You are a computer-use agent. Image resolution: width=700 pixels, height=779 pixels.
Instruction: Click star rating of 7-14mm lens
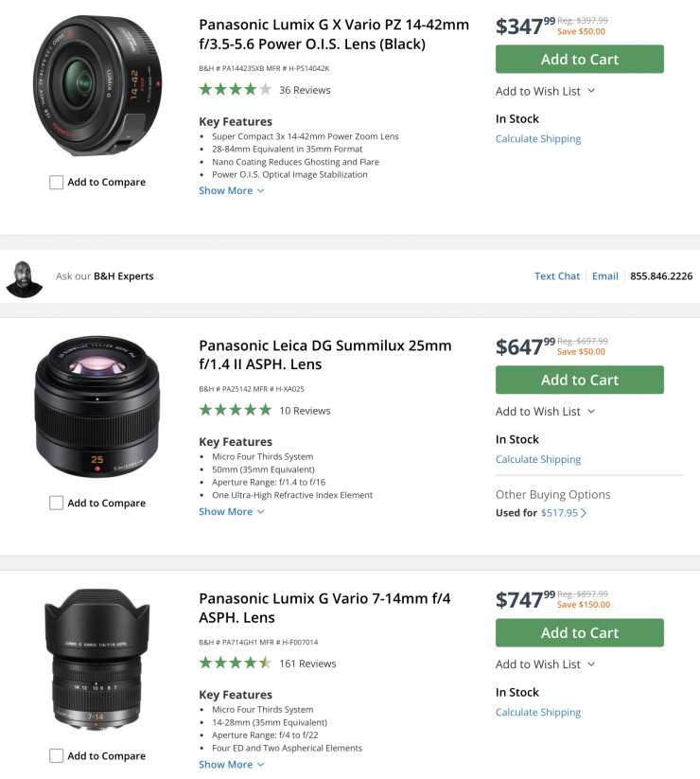point(235,663)
